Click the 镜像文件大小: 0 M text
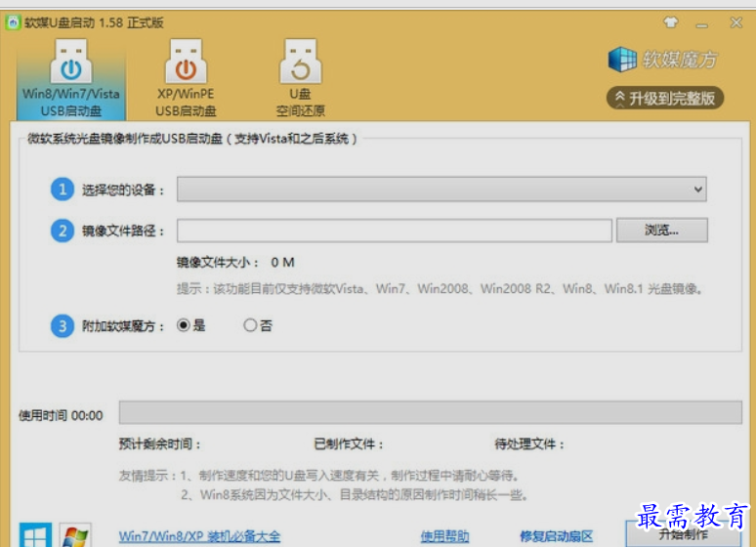The width and height of the screenshot is (756, 547). point(235,263)
